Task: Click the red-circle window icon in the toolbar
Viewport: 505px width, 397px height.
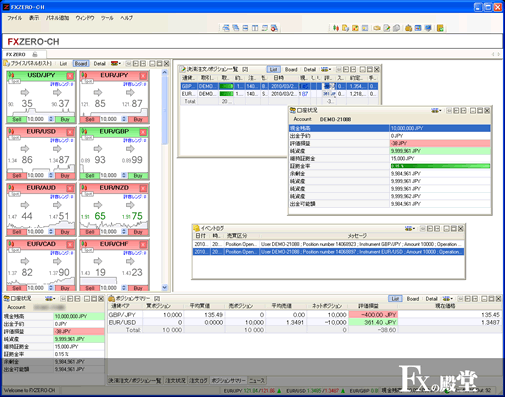Action: coord(274,28)
